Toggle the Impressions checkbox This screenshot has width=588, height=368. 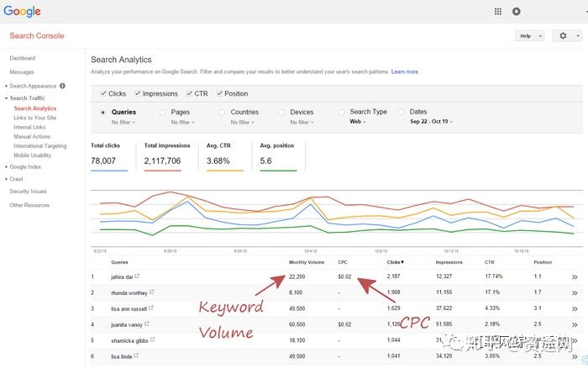138,93
